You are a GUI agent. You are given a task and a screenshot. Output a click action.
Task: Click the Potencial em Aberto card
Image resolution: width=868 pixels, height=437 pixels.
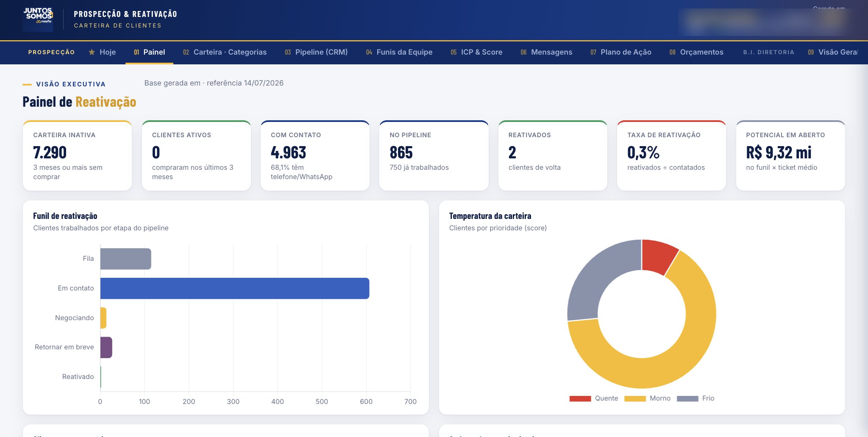[790, 155]
